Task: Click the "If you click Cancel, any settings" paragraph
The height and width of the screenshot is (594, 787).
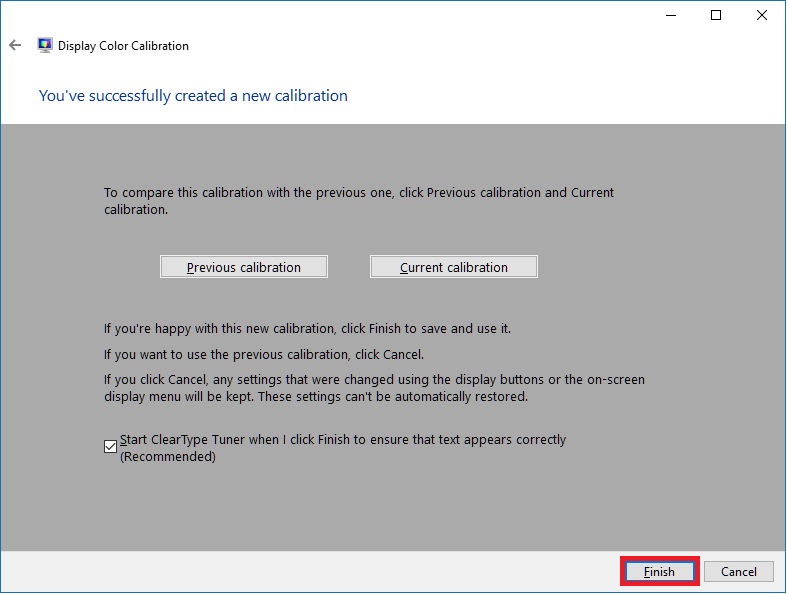Action: click(x=374, y=388)
